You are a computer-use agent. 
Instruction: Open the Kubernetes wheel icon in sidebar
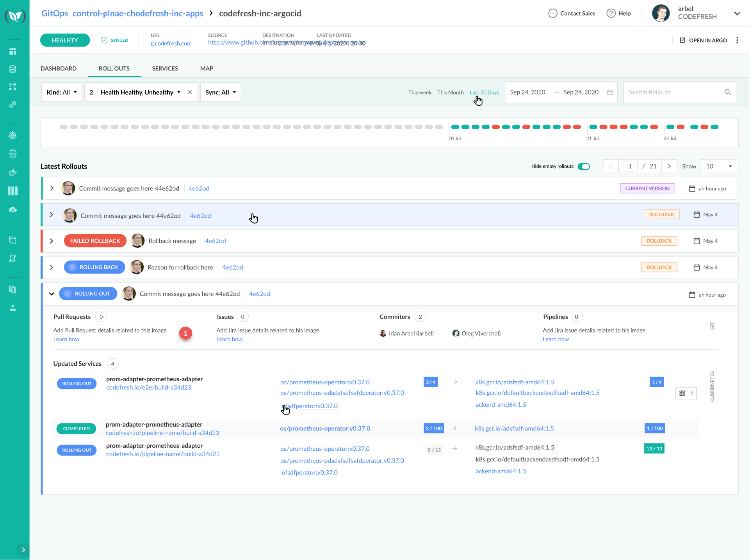13,135
